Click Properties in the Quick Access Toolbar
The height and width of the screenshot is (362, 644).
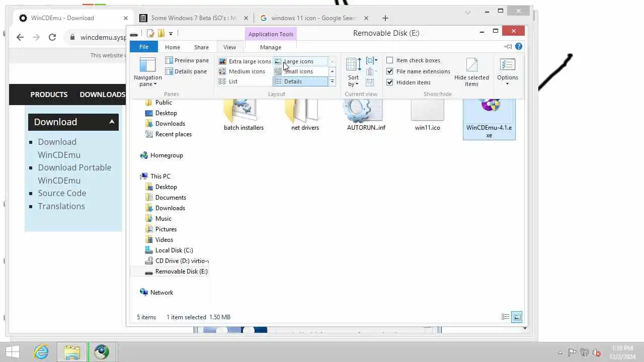[x=150, y=34]
